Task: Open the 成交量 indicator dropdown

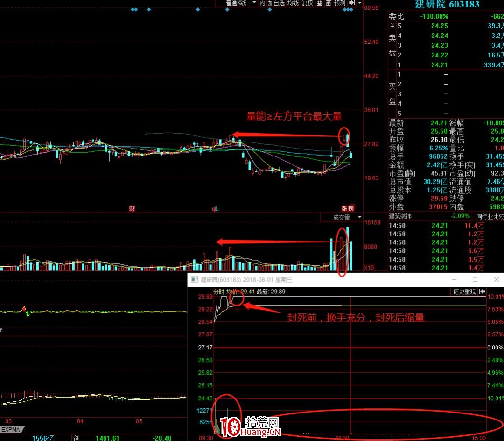Action: 341,217
